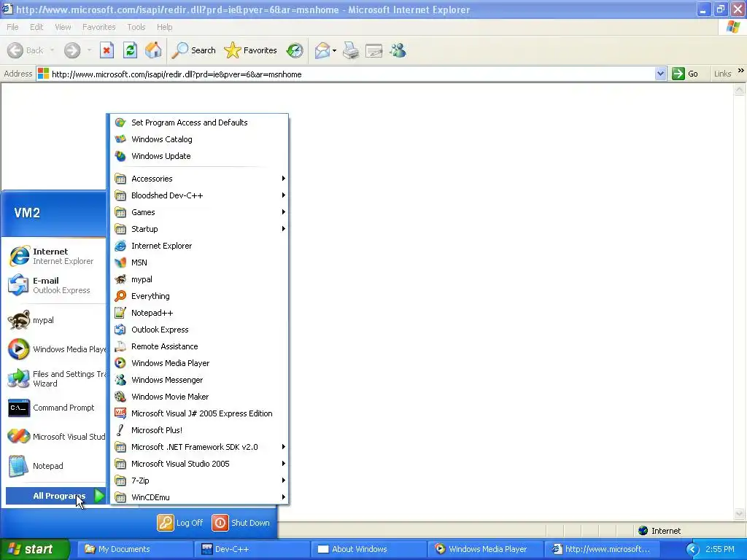Open Mail icon dropdown arrow
The height and width of the screenshot is (560, 747).
pyautogui.click(x=334, y=50)
